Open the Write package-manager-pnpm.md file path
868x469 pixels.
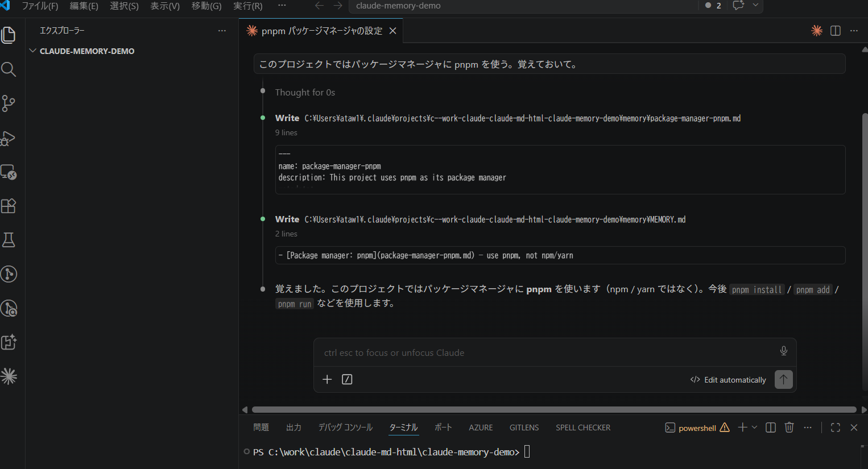pos(522,118)
